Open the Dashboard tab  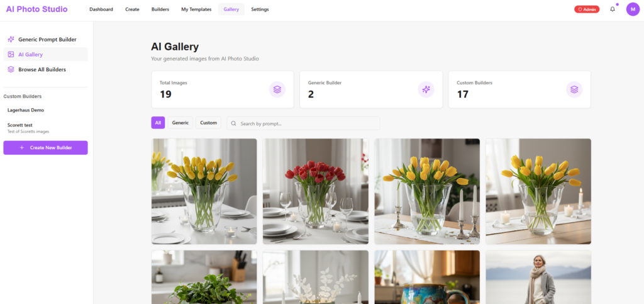101,9
